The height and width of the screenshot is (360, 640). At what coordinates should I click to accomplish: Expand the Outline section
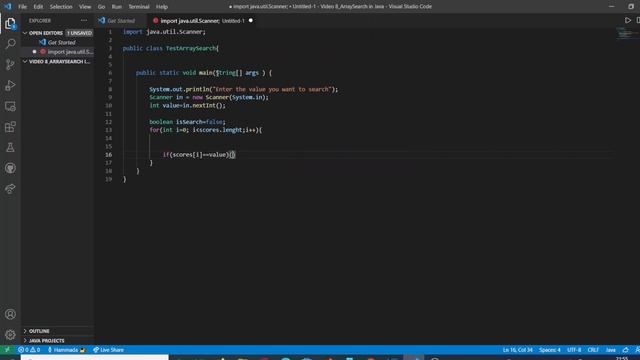58,331
